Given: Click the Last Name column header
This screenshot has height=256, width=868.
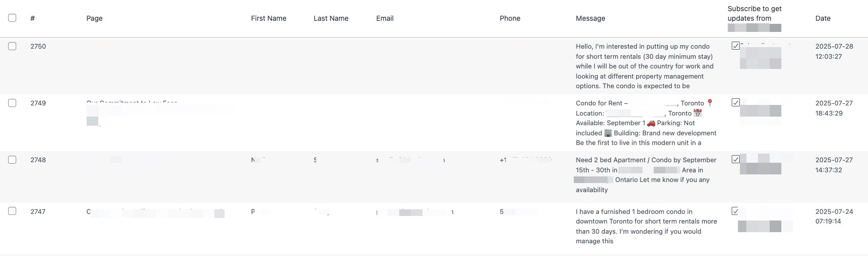Looking at the screenshot, I should 331,18.
